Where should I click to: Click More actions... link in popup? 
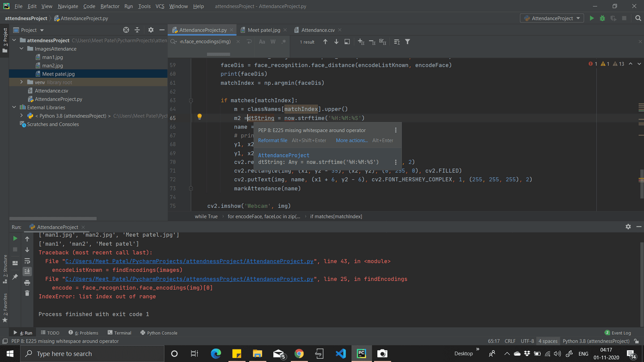tap(352, 140)
